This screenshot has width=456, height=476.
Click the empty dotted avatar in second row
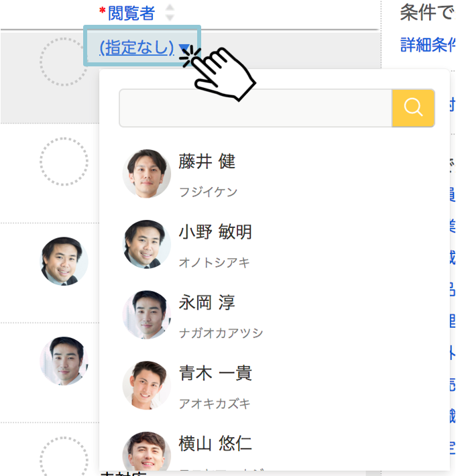coord(64,162)
